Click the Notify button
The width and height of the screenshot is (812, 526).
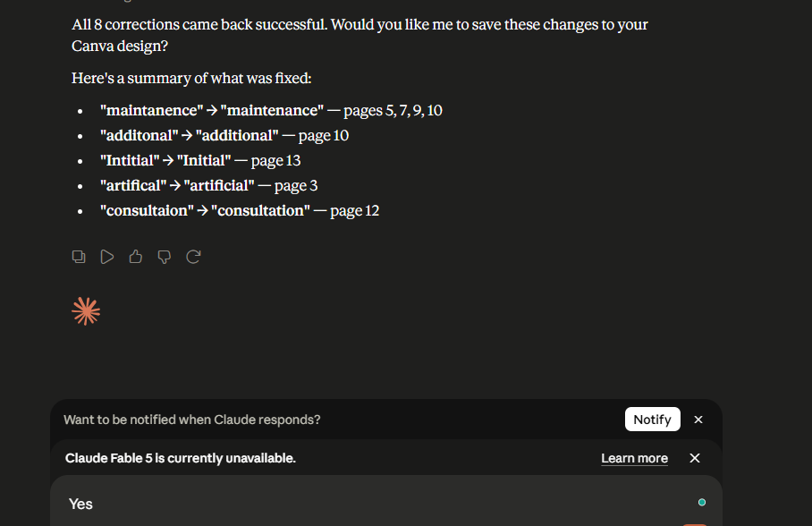coord(653,420)
